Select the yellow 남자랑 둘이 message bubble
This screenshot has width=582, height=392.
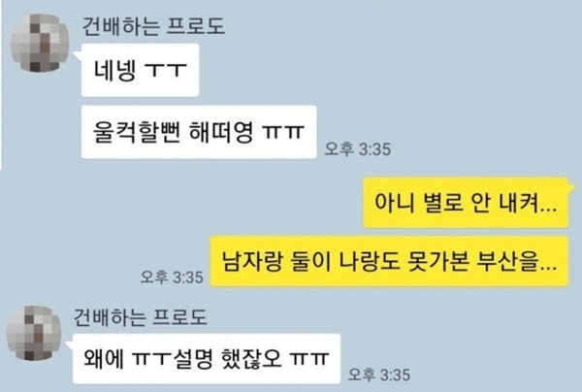(389, 261)
